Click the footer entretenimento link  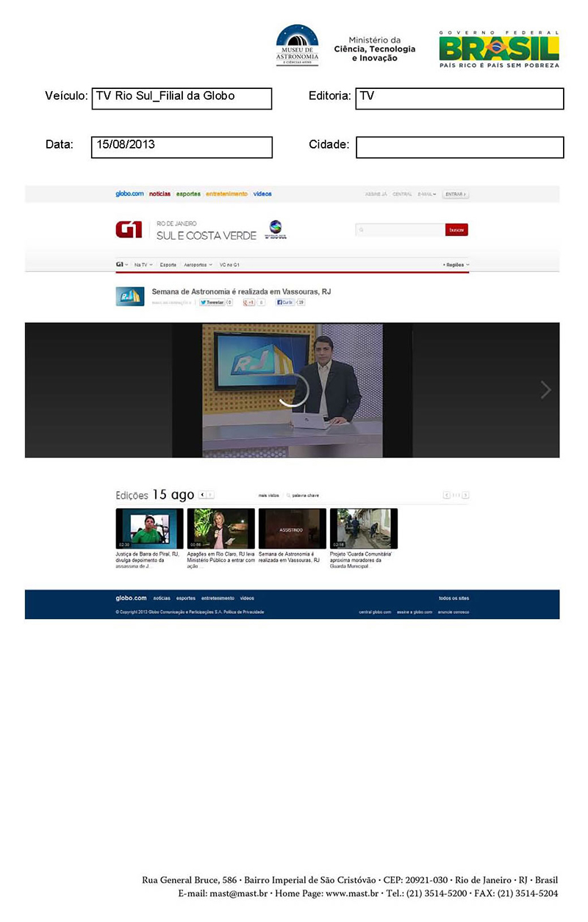(x=218, y=598)
